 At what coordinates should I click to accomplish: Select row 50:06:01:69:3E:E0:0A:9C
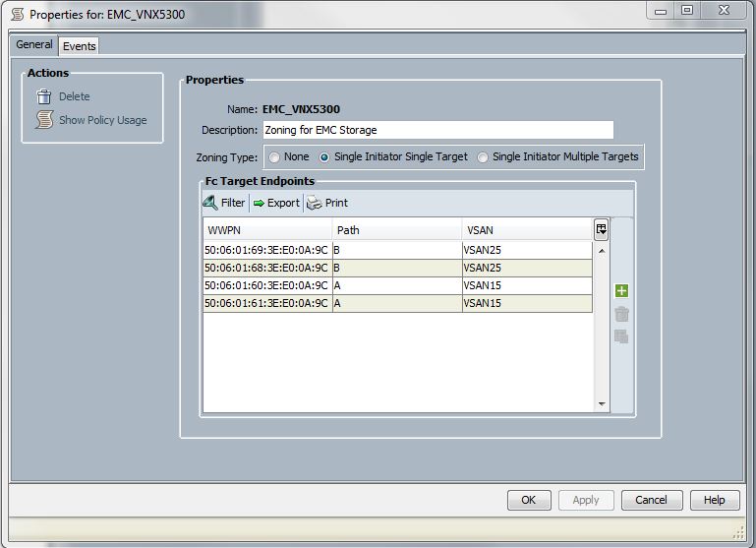click(x=398, y=250)
